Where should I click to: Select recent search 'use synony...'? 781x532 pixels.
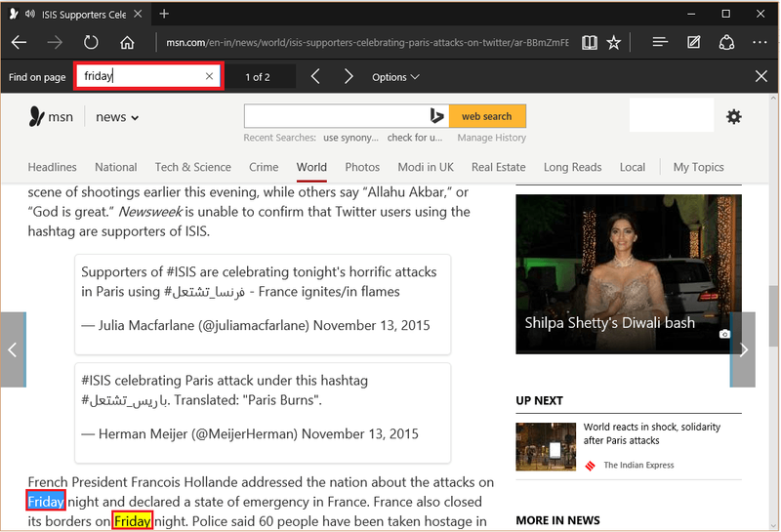tap(350, 138)
